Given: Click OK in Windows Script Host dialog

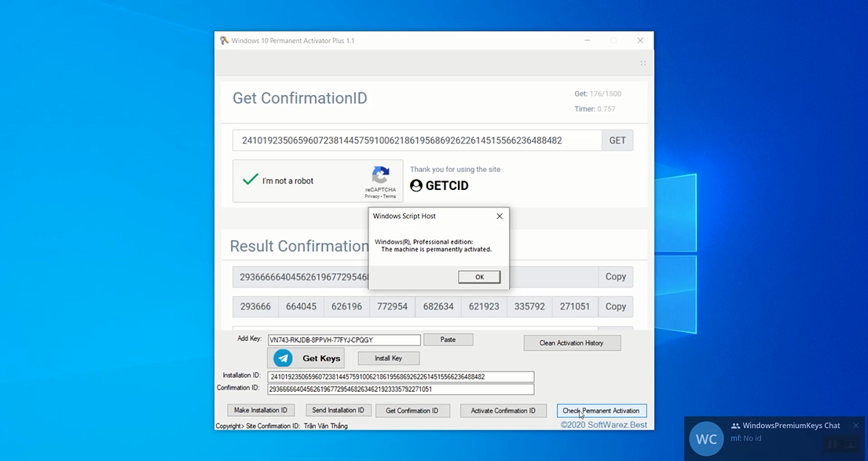Looking at the screenshot, I should [479, 276].
